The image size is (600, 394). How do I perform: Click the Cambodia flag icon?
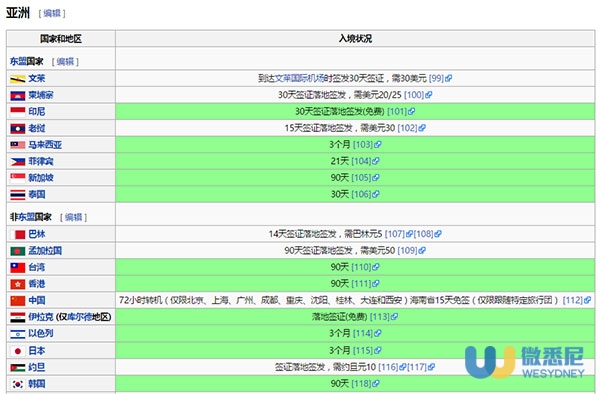click(x=18, y=96)
